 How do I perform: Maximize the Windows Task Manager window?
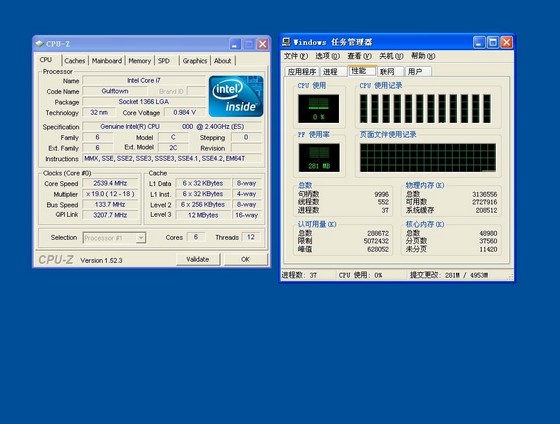(x=493, y=43)
